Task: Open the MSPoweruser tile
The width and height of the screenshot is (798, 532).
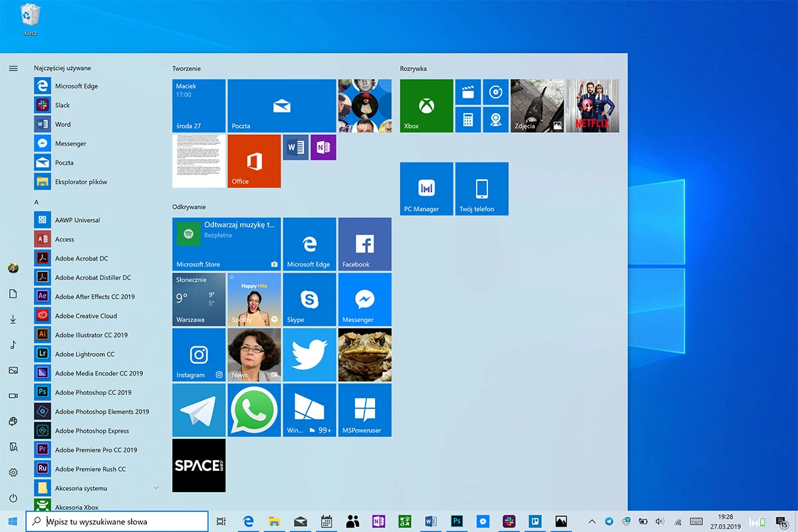Action: (x=364, y=410)
